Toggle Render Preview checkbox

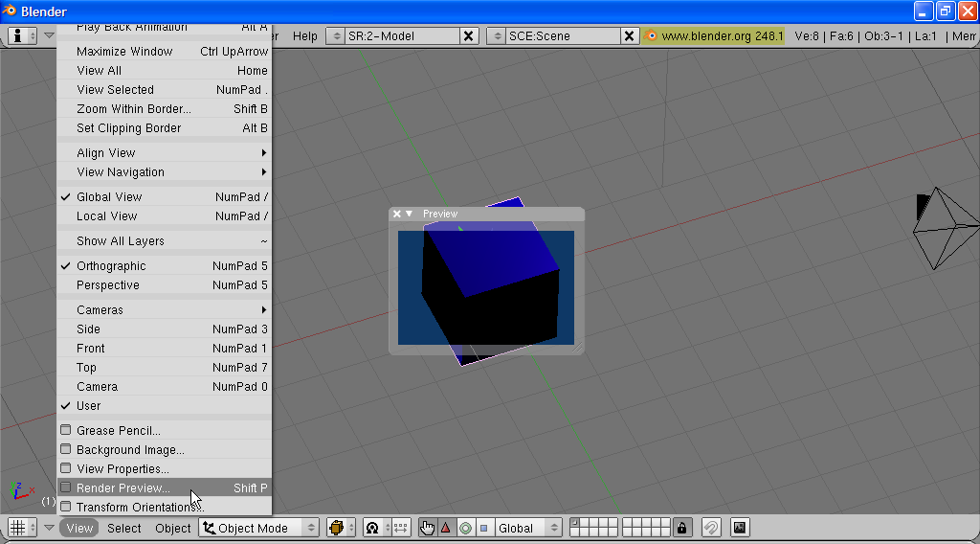[66, 487]
